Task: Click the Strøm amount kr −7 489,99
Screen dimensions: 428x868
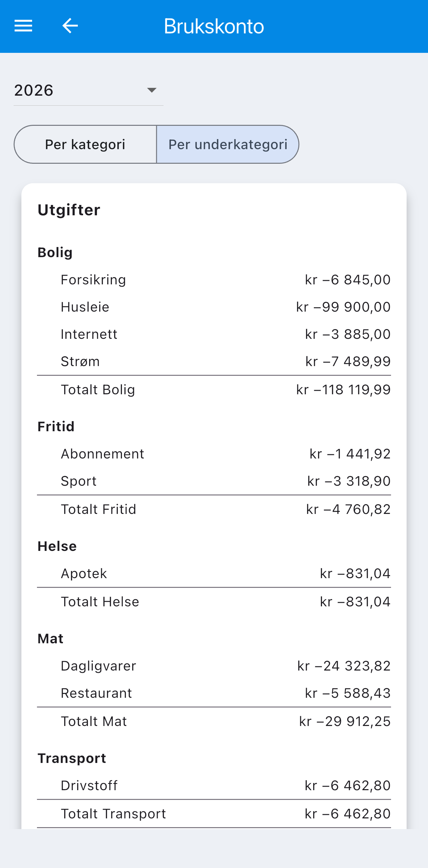Action: click(x=348, y=361)
